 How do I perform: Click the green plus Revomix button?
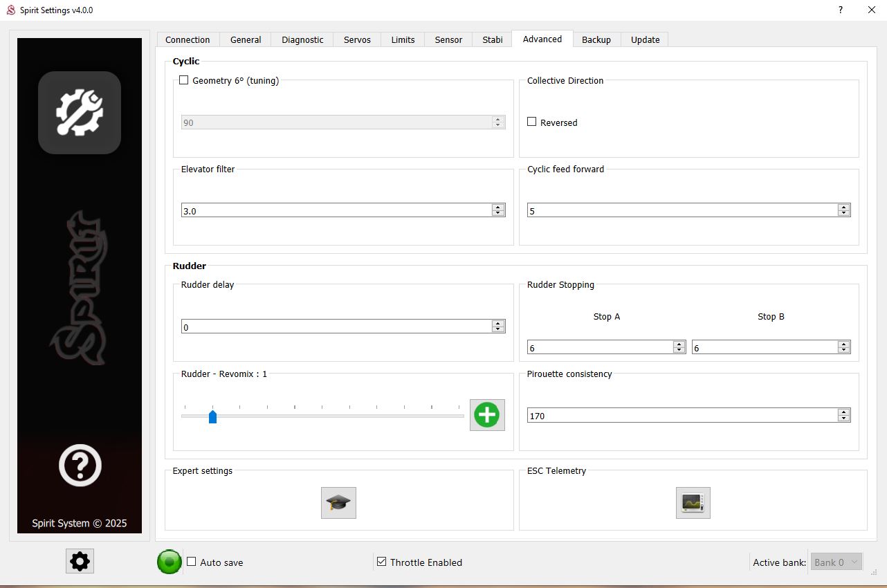click(x=487, y=415)
